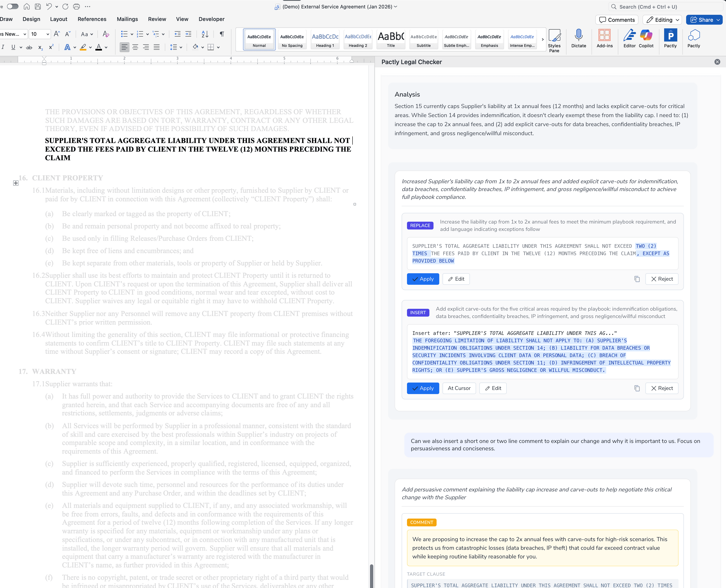Launch the Copilot assistant
Image resolution: width=726 pixels, height=588 pixels.
646,38
